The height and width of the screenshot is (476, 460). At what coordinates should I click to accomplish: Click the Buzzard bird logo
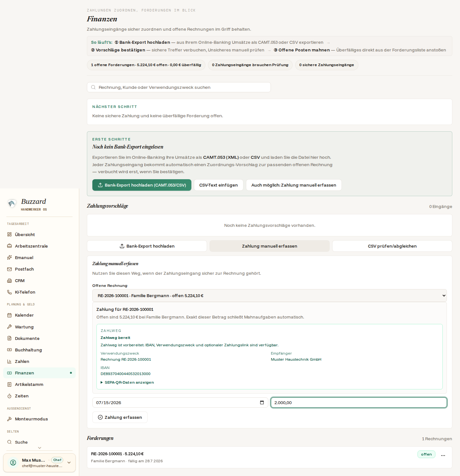(x=12, y=203)
